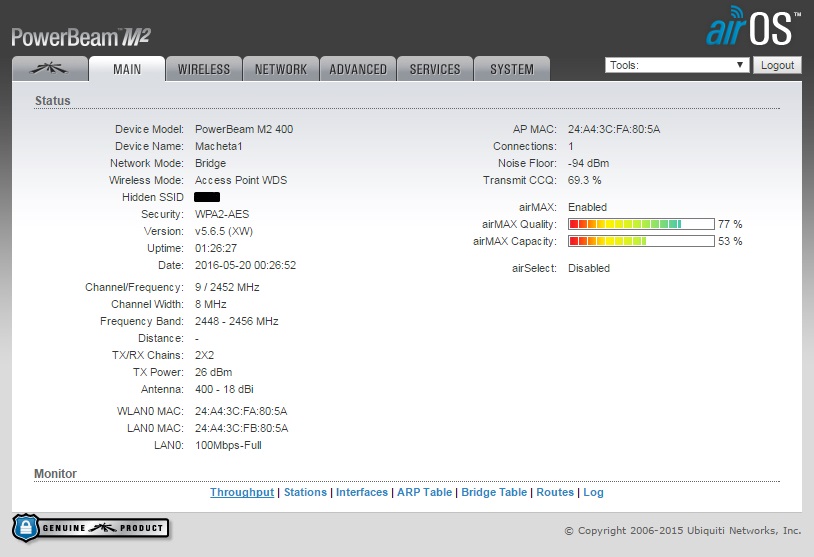Click the TX Power 26 dBm value
Screen dimensions: 814x557
click(213, 372)
